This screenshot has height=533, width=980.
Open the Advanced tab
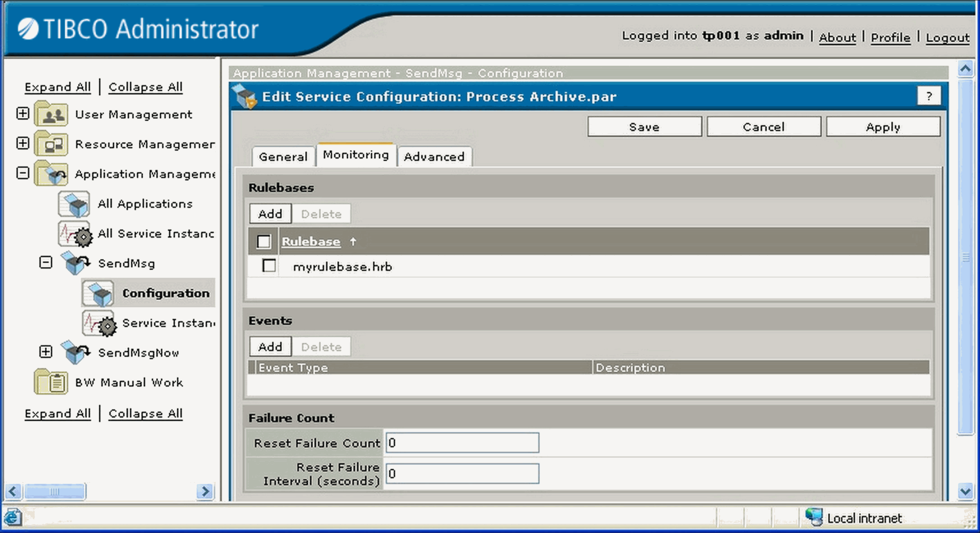pos(434,157)
